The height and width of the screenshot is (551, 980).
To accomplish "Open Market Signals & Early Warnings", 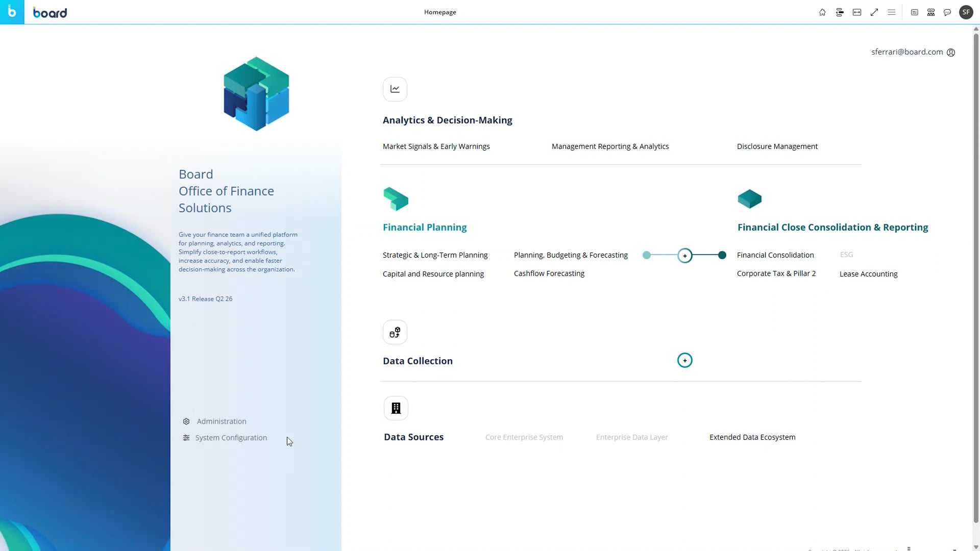I will pyautogui.click(x=436, y=146).
